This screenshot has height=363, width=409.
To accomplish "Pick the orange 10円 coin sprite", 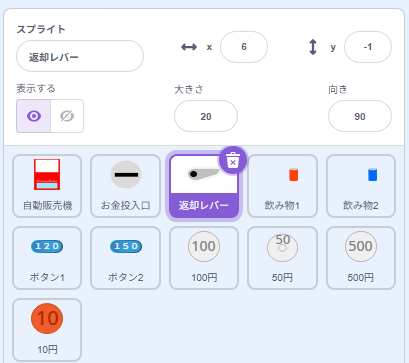I will pyautogui.click(x=47, y=330).
